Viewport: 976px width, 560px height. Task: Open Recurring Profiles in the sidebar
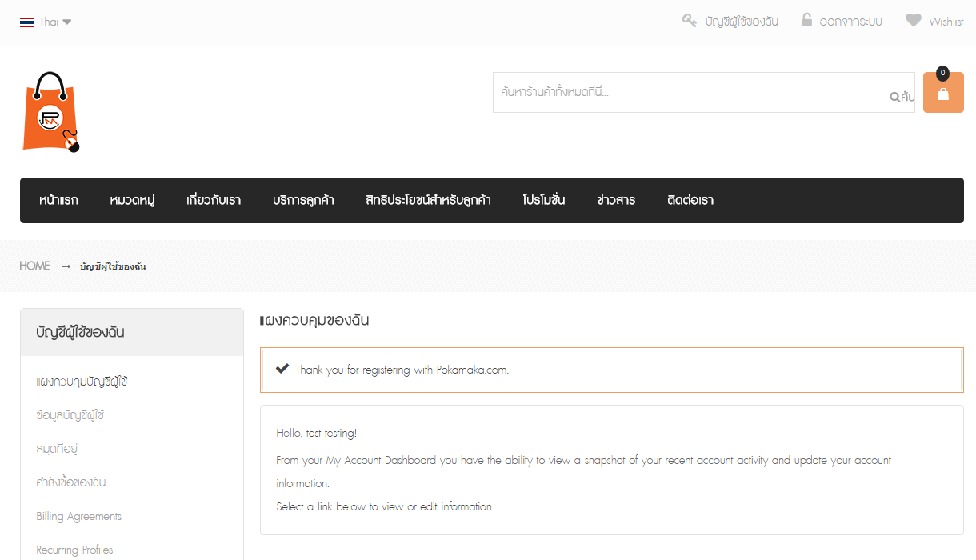point(74,550)
